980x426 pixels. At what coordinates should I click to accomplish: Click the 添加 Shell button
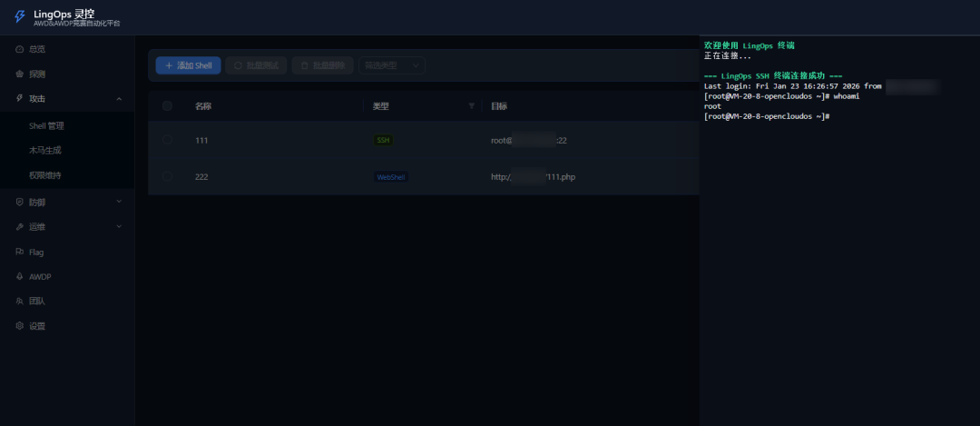[188, 65]
